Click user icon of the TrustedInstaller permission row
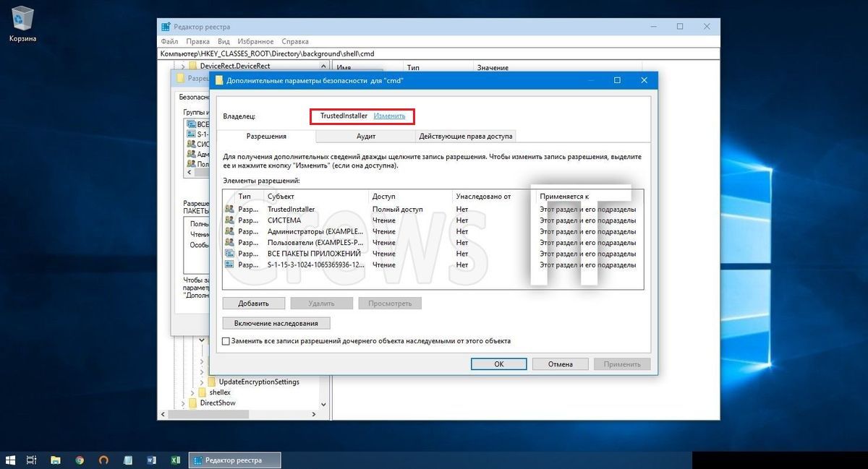This screenshot has height=469, width=868. coord(230,210)
